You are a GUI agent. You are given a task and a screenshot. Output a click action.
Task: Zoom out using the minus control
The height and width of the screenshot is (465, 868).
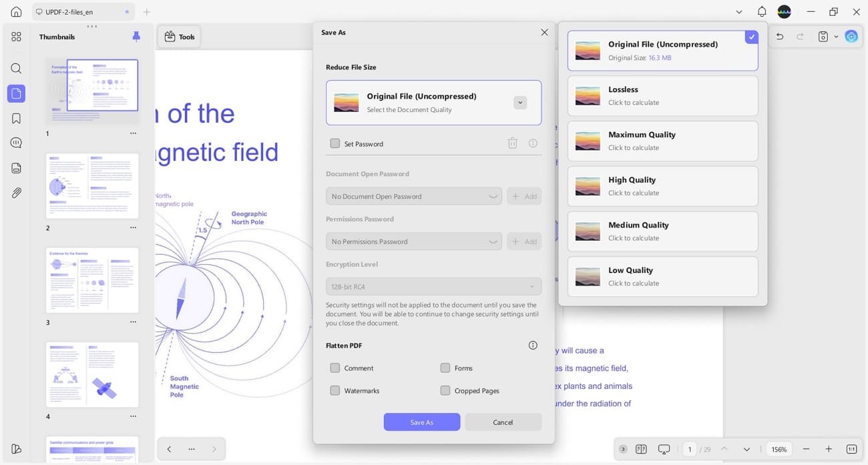(805, 449)
